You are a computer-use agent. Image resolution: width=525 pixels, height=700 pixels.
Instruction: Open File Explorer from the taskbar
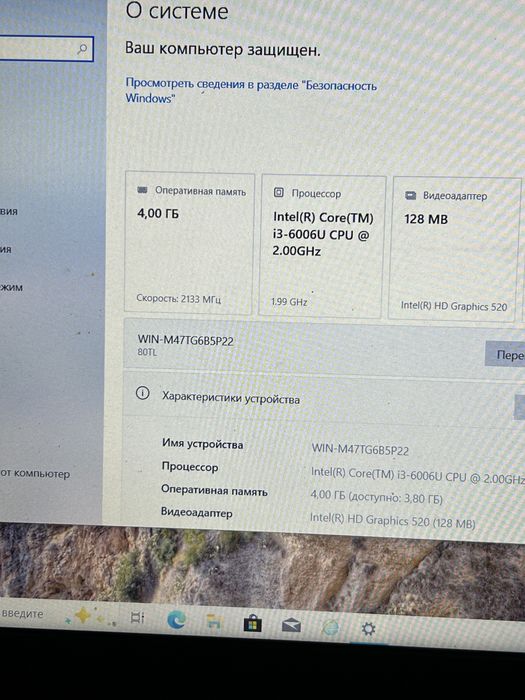[x=214, y=621]
